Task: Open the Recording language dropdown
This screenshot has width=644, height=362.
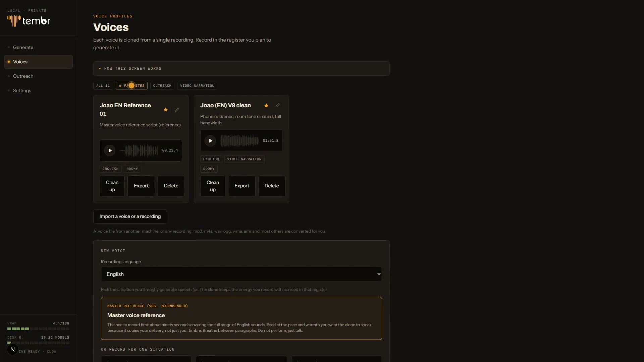Action: (x=241, y=274)
